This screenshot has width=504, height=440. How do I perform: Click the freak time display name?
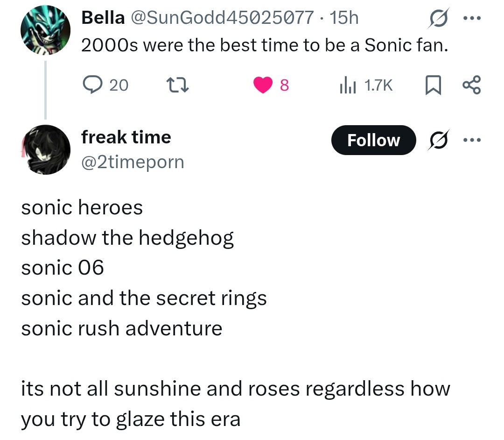pos(126,137)
